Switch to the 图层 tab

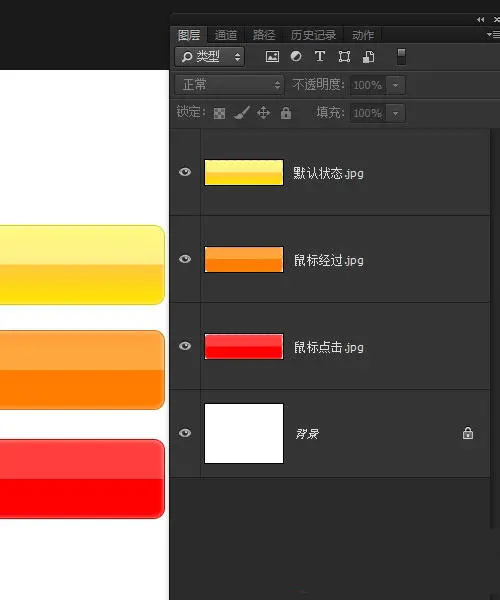coord(189,35)
